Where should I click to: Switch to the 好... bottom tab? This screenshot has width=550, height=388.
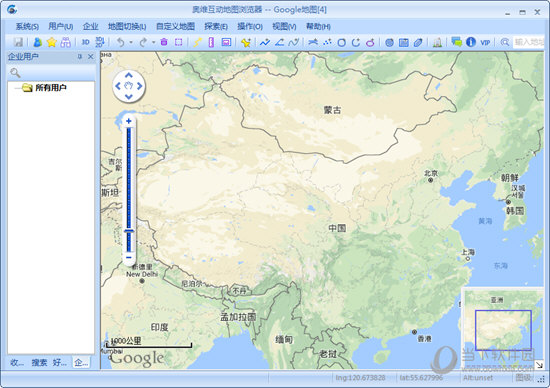point(60,362)
